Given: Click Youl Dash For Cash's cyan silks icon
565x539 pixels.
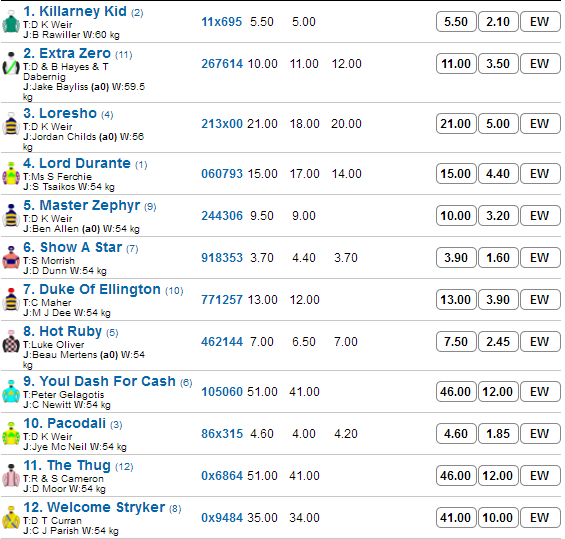Looking at the screenshot, I should 11,392.
